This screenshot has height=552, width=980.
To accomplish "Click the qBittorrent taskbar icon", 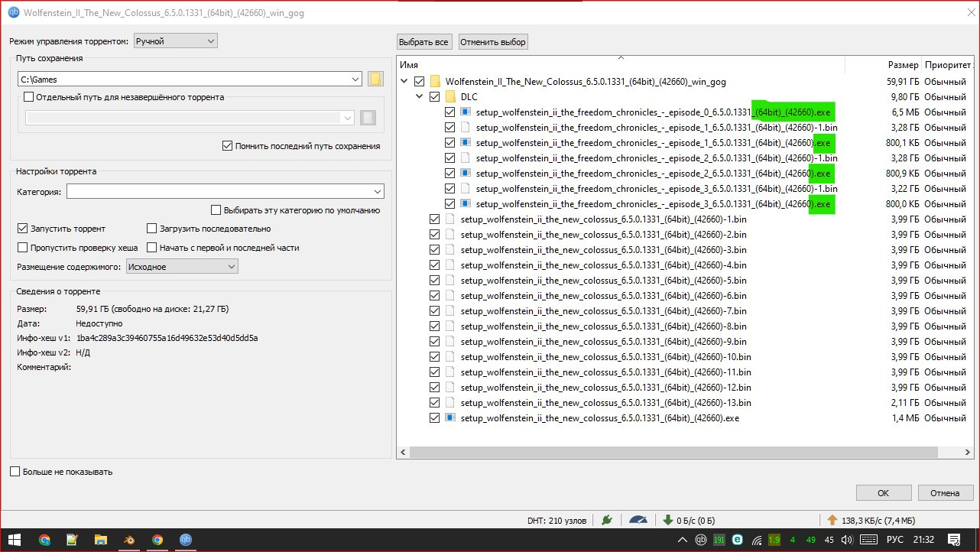I will [185, 540].
